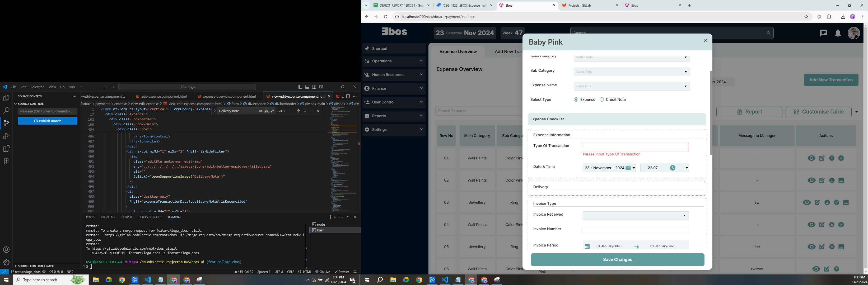Open the VS Code Search view icon
The image size is (868, 285).
[6, 110]
